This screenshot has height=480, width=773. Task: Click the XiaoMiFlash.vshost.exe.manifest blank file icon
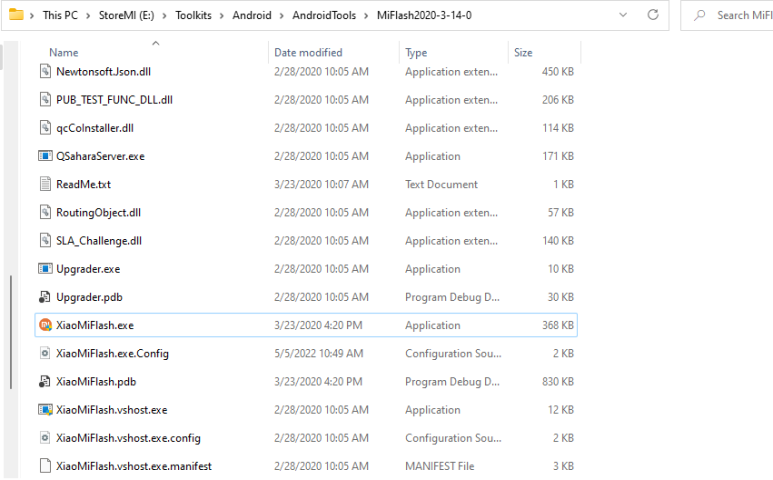(x=45, y=466)
